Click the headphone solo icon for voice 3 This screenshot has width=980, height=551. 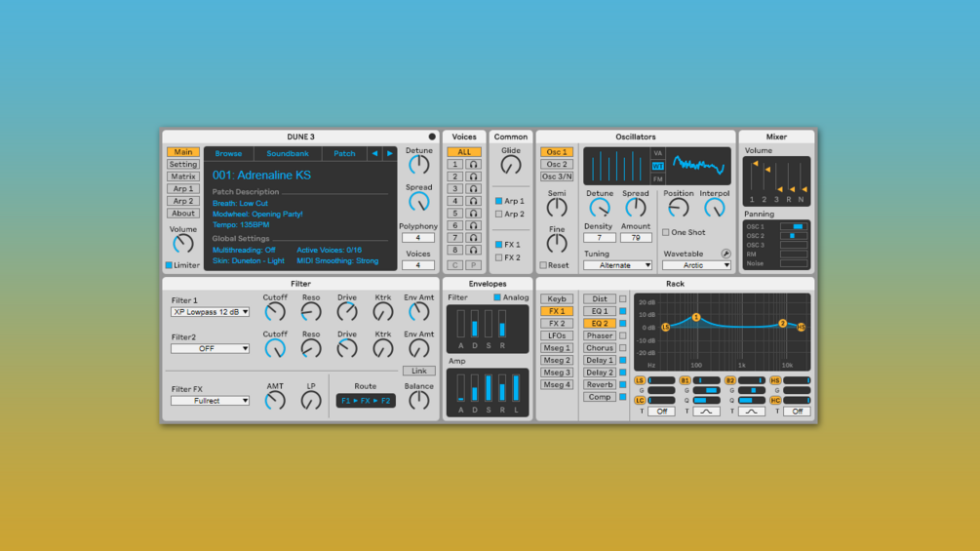tap(473, 188)
